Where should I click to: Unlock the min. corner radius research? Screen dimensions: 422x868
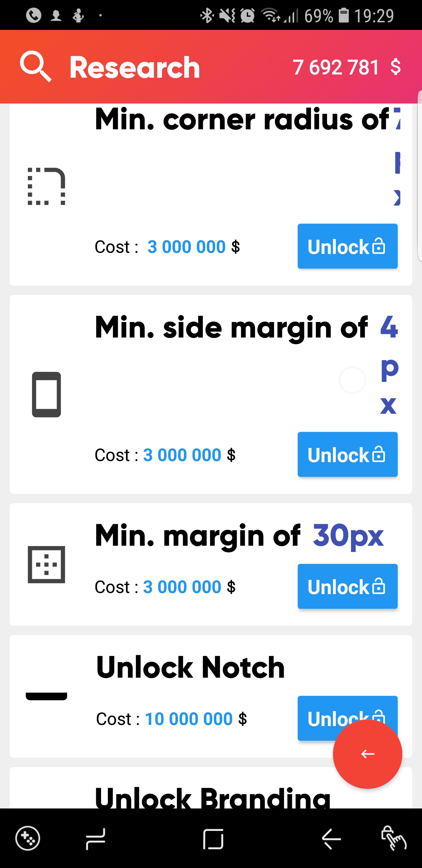point(347,246)
